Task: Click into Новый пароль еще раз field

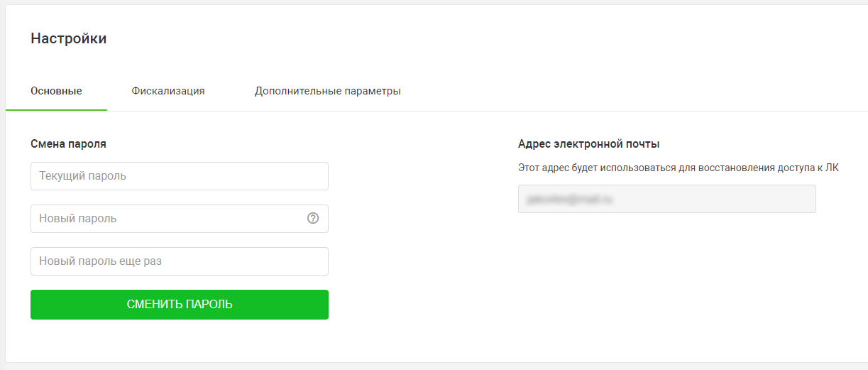Action: [x=180, y=261]
